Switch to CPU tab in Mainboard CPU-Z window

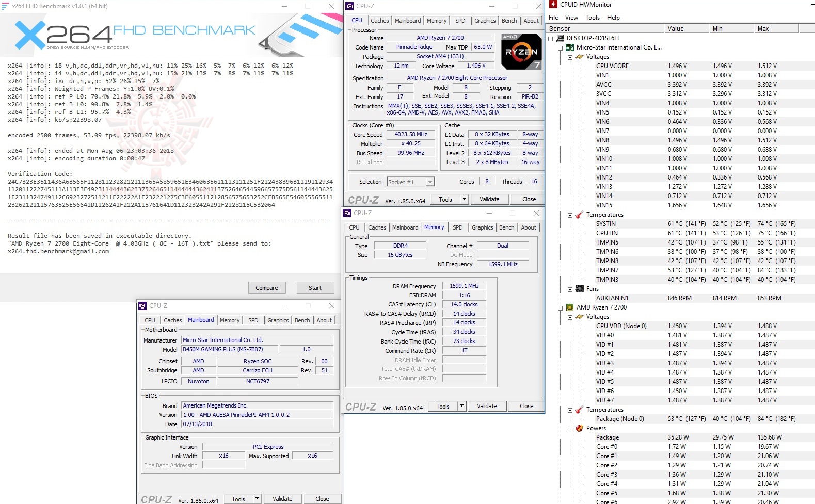click(x=150, y=320)
